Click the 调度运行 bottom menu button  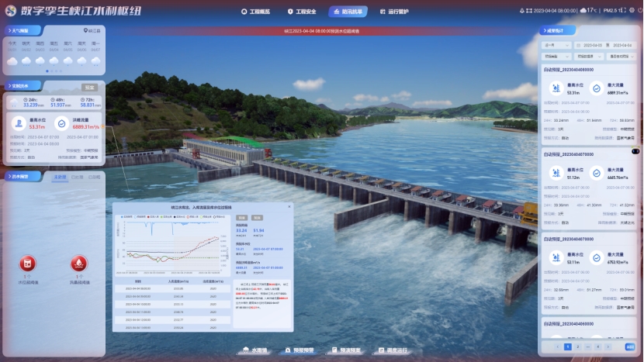click(x=393, y=350)
